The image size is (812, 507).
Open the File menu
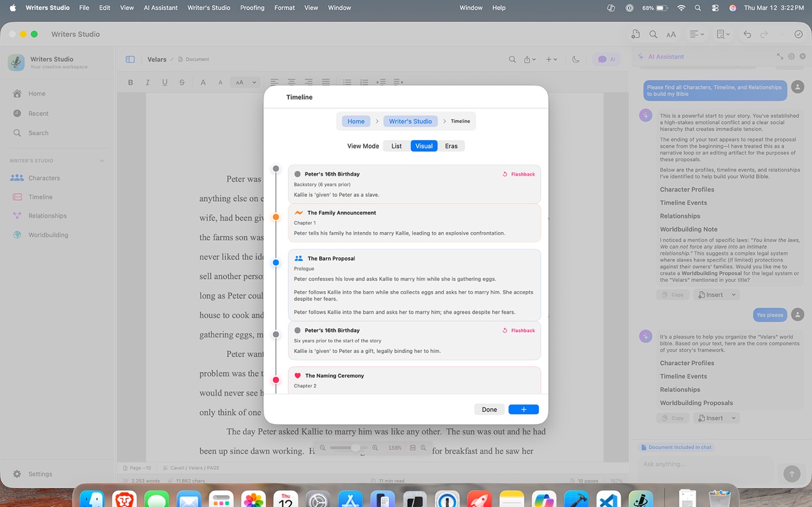[x=84, y=8]
